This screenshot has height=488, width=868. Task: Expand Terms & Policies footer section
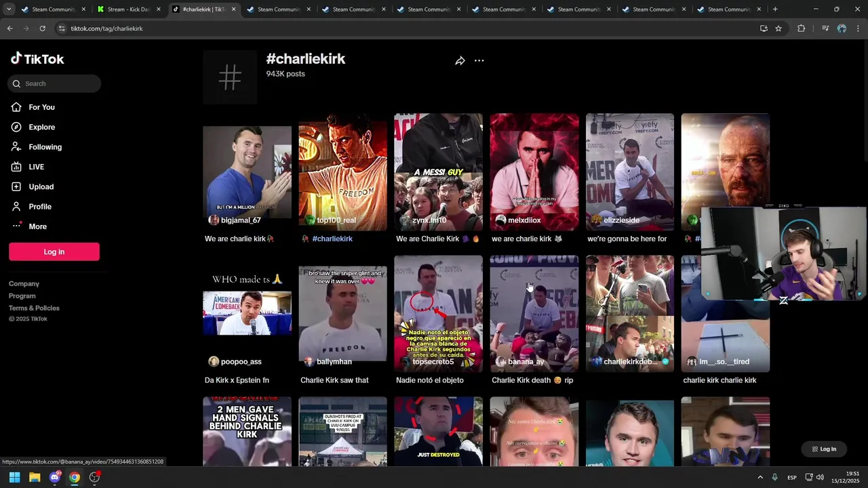(x=34, y=308)
